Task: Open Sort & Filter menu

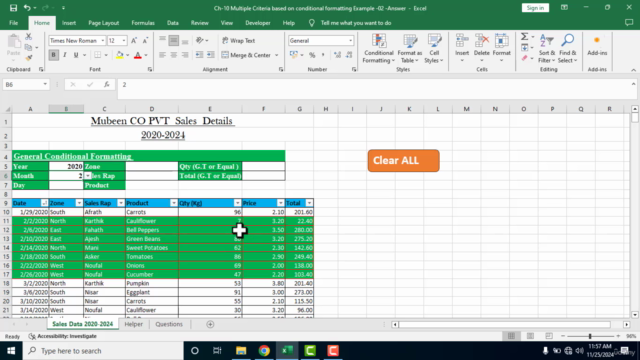Action: click(x=547, y=49)
